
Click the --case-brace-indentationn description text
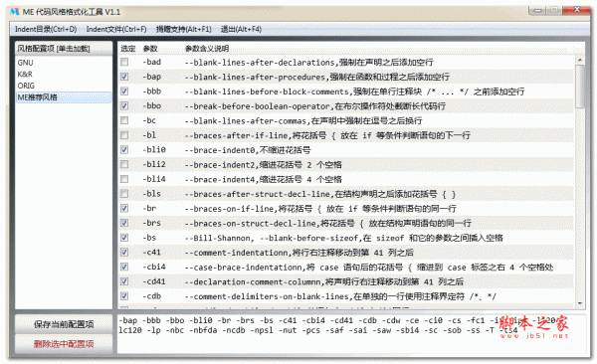pyautogui.click(x=369, y=268)
